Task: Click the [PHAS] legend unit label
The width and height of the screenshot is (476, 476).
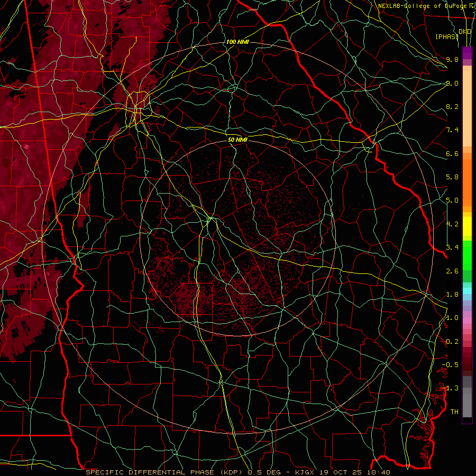Action: coord(447,36)
